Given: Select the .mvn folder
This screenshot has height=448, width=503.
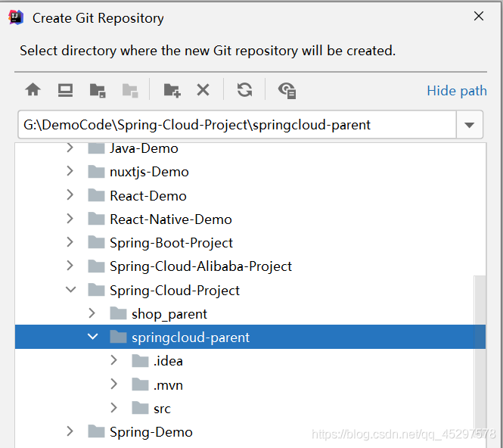Looking at the screenshot, I should pos(168,385).
